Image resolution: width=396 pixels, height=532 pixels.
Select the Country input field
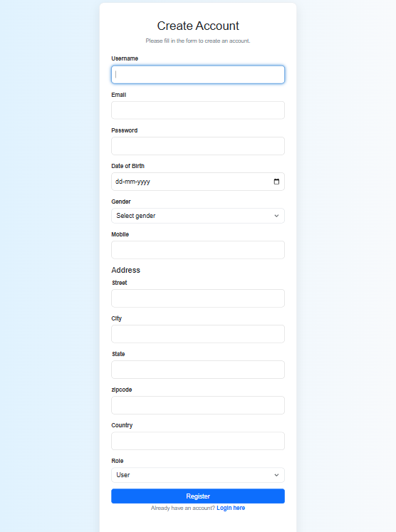tap(198, 441)
